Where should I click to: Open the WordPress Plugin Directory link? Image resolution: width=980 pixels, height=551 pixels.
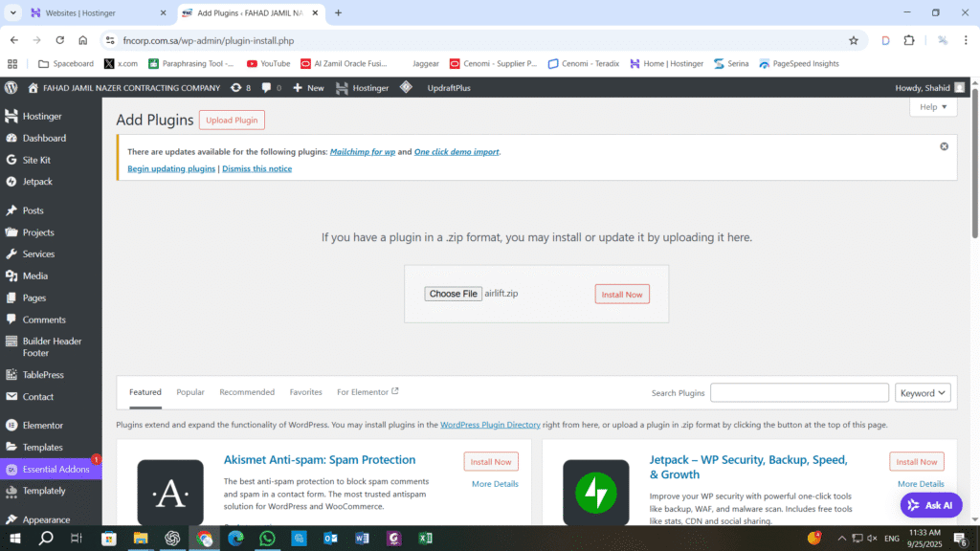pos(490,425)
